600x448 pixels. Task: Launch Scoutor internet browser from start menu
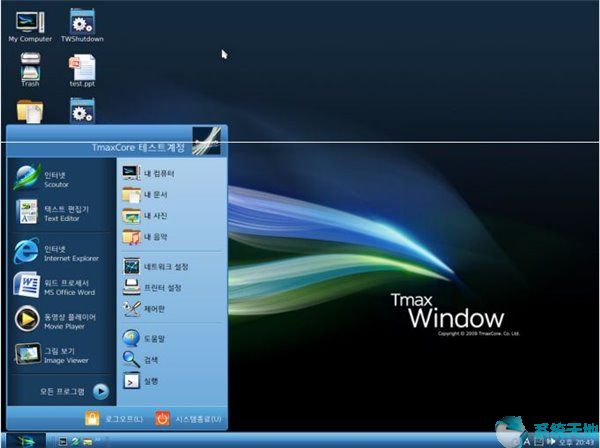coord(41,178)
